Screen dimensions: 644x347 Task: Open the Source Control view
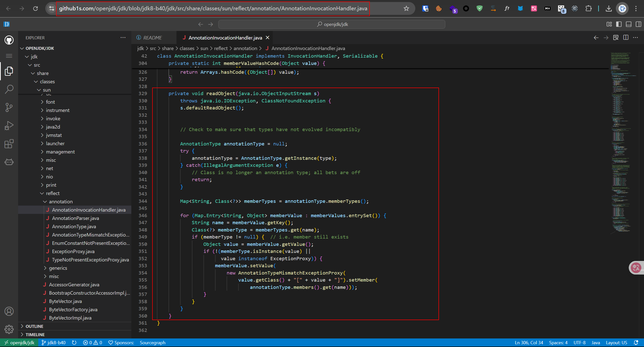[x=9, y=107]
